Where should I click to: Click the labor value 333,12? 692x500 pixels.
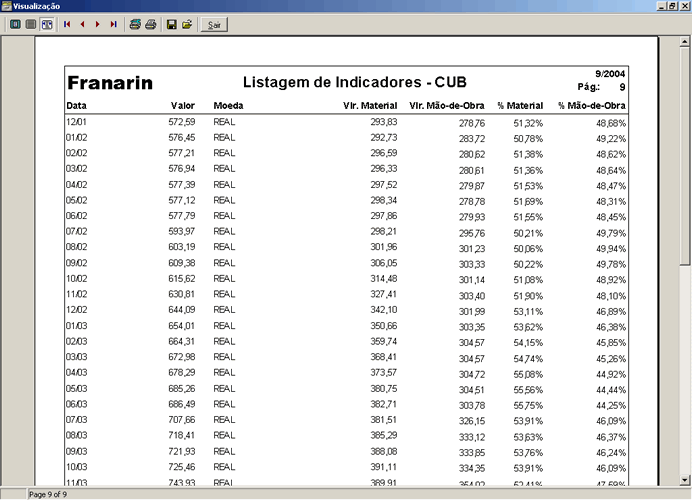pos(471,437)
